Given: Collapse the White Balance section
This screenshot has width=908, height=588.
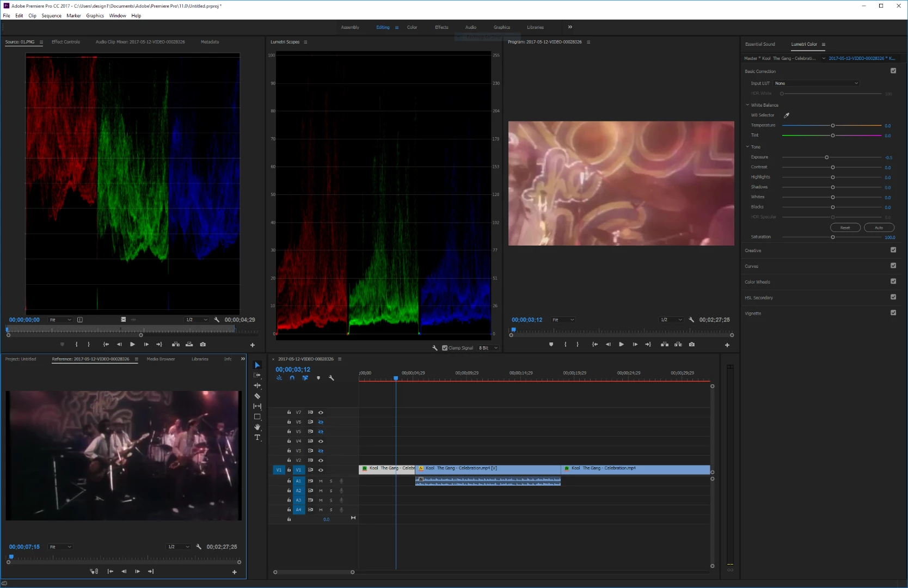Looking at the screenshot, I should [747, 105].
